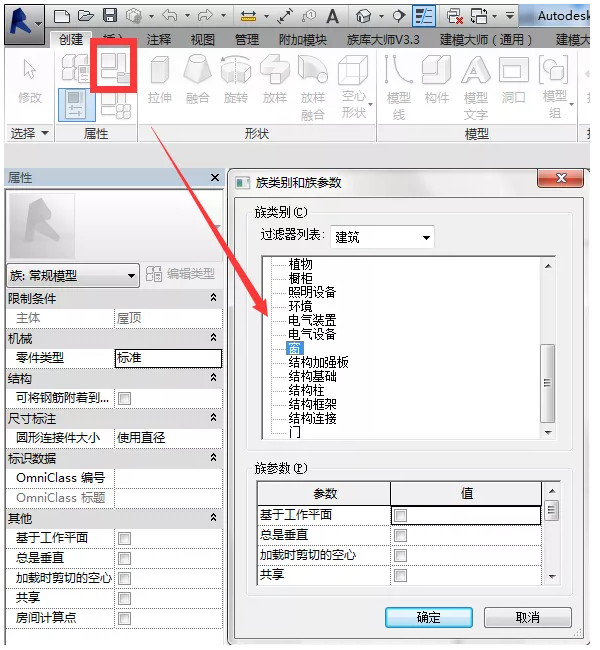Image resolution: width=600 pixels, height=650 pixels.
Task: Select the Extrusion (拉伸) tool
Action: (160, 80)
